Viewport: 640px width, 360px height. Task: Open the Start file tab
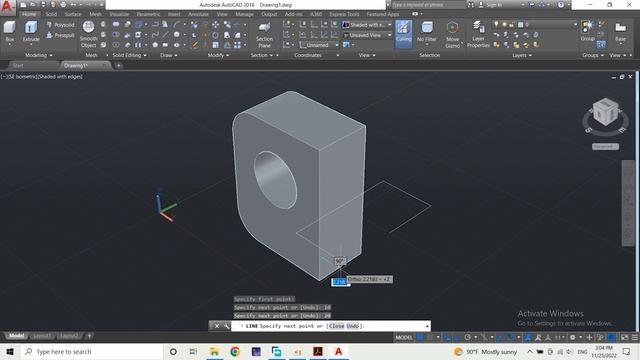click(x=18, y=65)
